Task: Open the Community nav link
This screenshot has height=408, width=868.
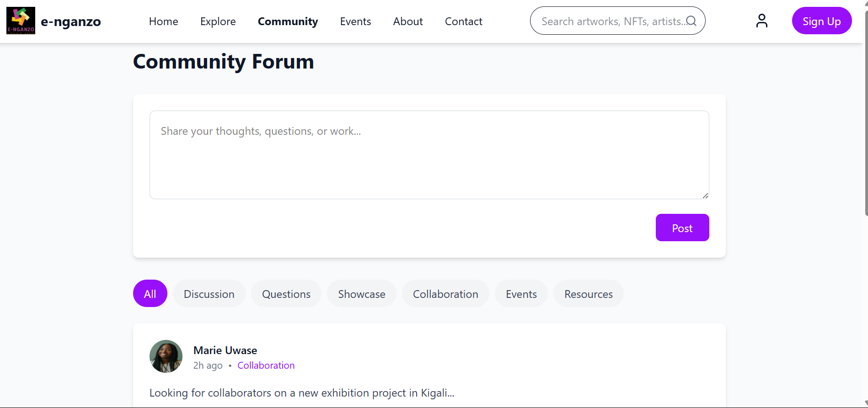Action: (288, 21)
